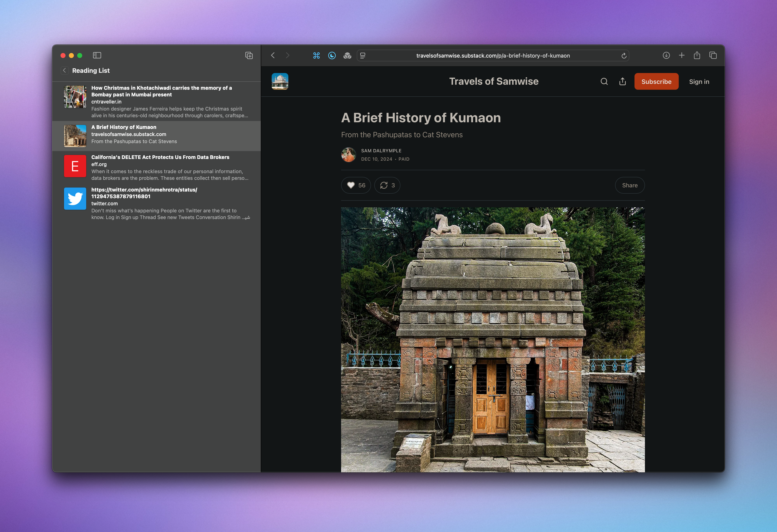Click the A Brief History of Kumaon headline
Viewport: 777px width, 532px height.
pyautogui.click(x=421, y=118)
